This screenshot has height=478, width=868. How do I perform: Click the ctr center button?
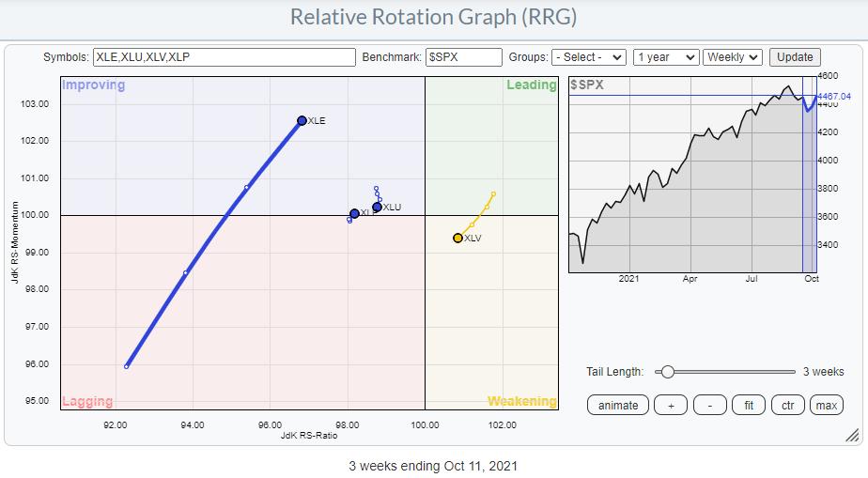(787, 405)
